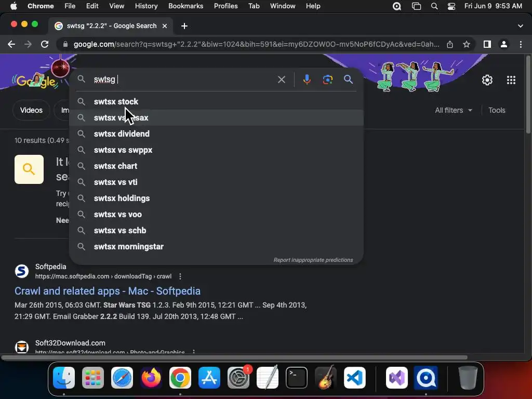Screen dimensions: 532x399
Task: Open Visual Studio Code in dock
Action: (x=354, y=378)
